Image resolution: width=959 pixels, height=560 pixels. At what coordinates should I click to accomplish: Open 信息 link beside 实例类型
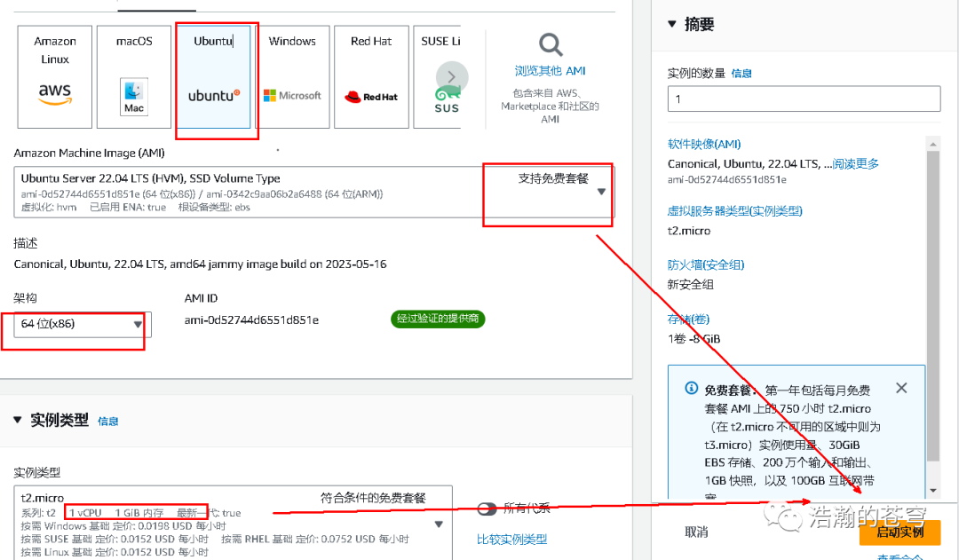click(x=107, y=422)
